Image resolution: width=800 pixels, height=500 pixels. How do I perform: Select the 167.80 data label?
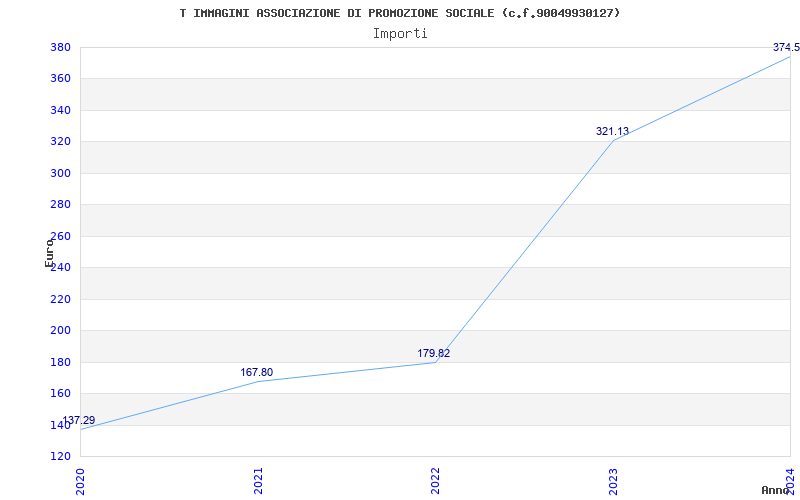pyautogui.click(x=257, y=372)
